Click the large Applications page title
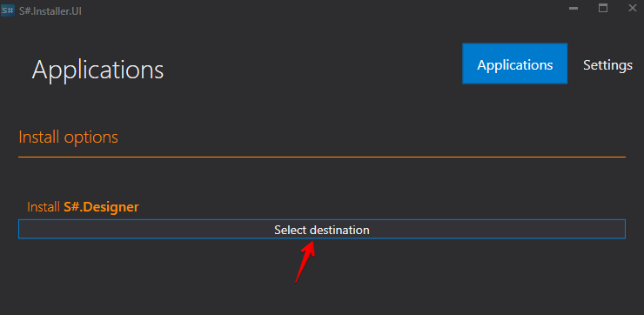The image size is (644, 315). tap(97, 70)
